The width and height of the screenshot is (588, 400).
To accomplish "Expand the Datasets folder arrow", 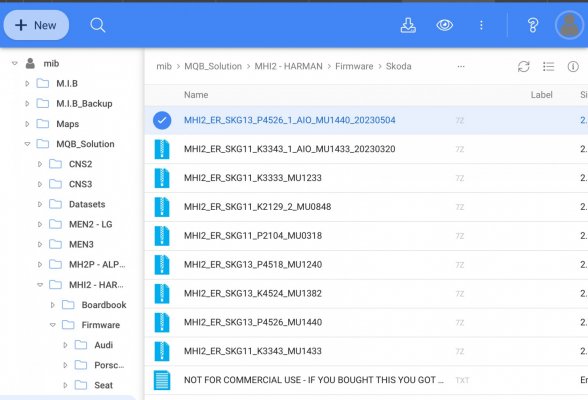I will point(40,204).
